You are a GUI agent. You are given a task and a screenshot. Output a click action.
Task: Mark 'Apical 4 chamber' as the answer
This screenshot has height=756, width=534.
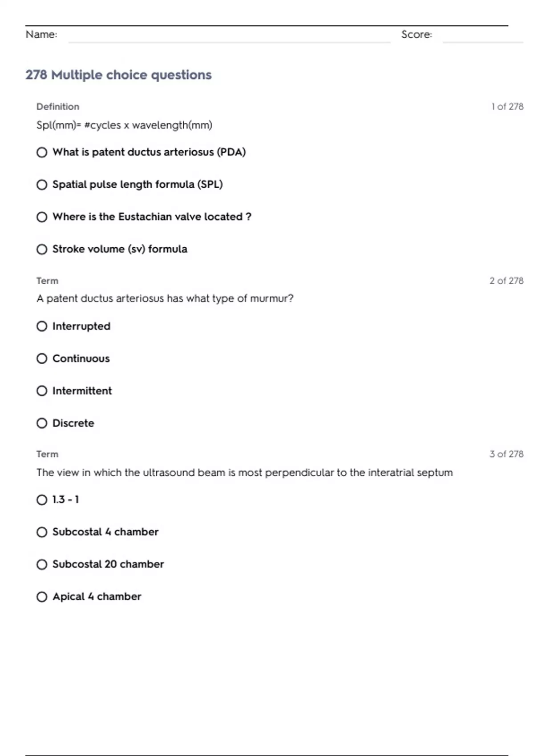click(42, 597)
